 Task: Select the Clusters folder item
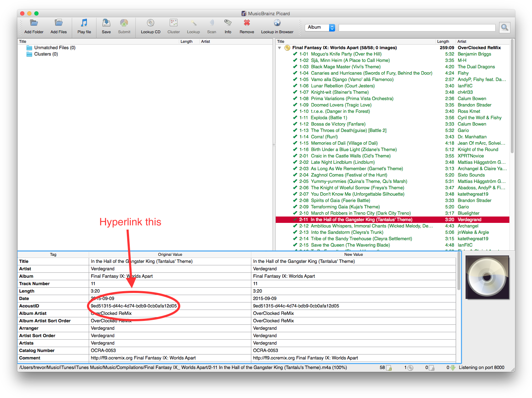[46, 54]
